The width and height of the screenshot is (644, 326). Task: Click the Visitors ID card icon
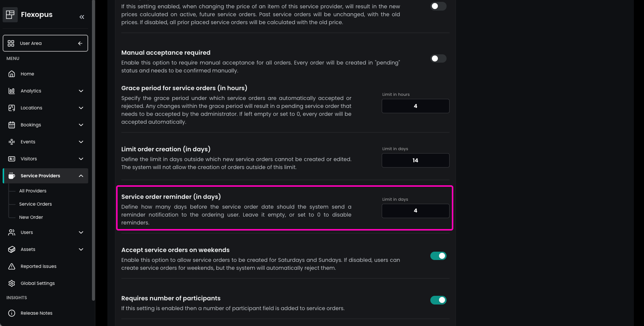tap(12, 159)
